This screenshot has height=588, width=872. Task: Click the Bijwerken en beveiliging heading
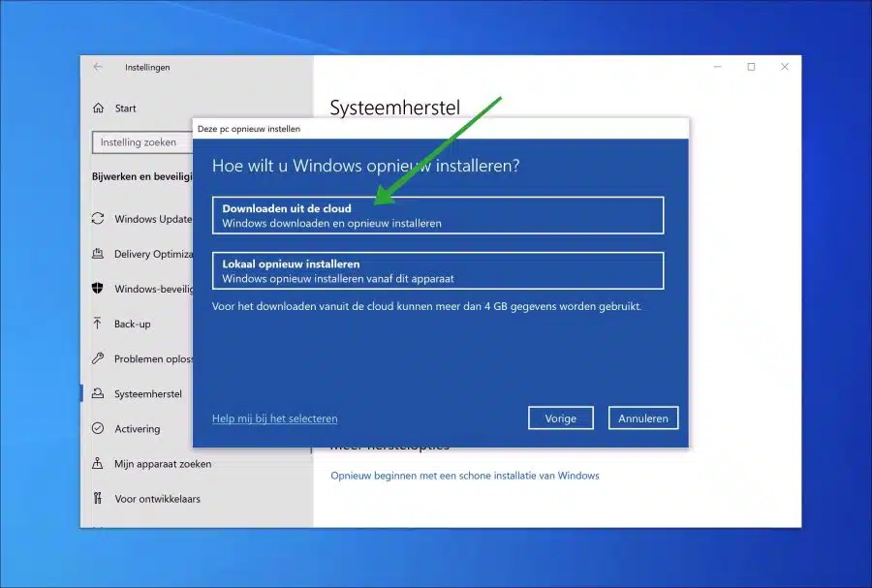pyautogui.click(x=141, y=176)
